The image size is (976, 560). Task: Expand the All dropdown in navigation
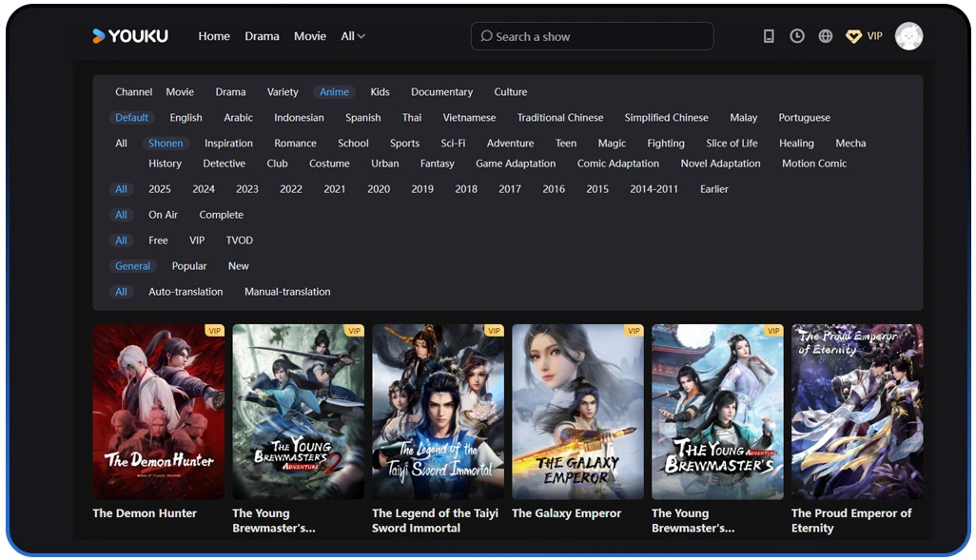tap(352, 36)
